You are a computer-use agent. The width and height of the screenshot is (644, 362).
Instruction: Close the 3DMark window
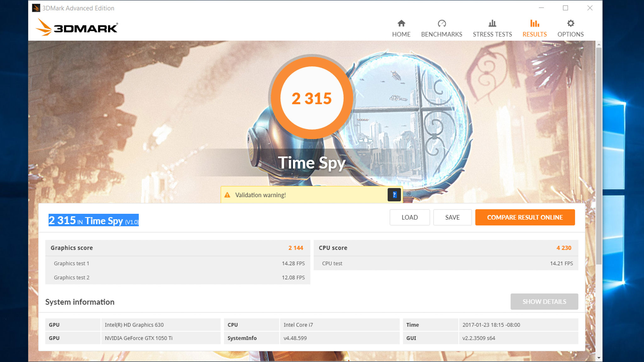click(x=590, y=8)
